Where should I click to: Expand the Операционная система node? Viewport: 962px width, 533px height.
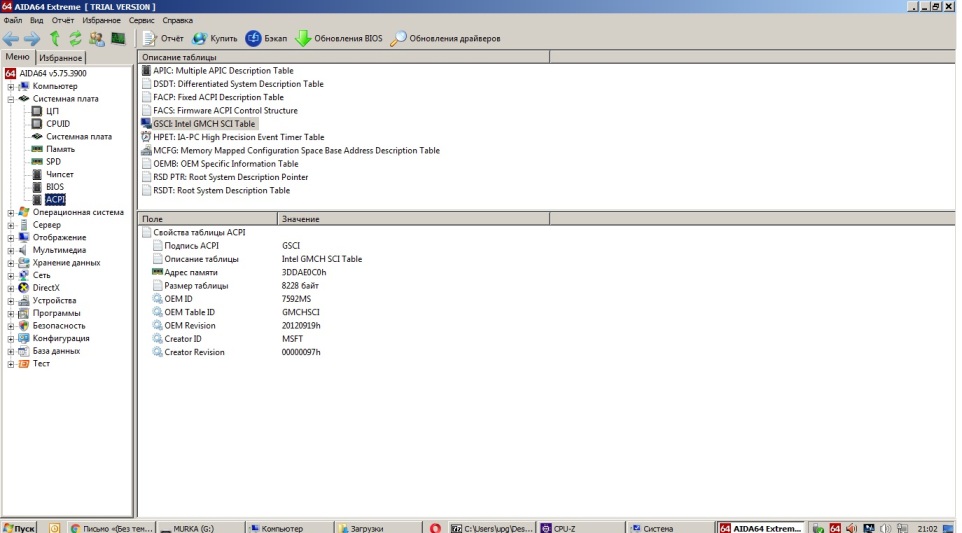coord(10,212)
